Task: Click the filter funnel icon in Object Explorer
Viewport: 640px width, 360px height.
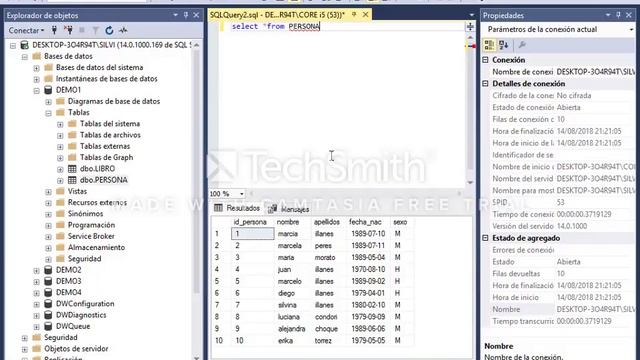Action: click(96, 31)
